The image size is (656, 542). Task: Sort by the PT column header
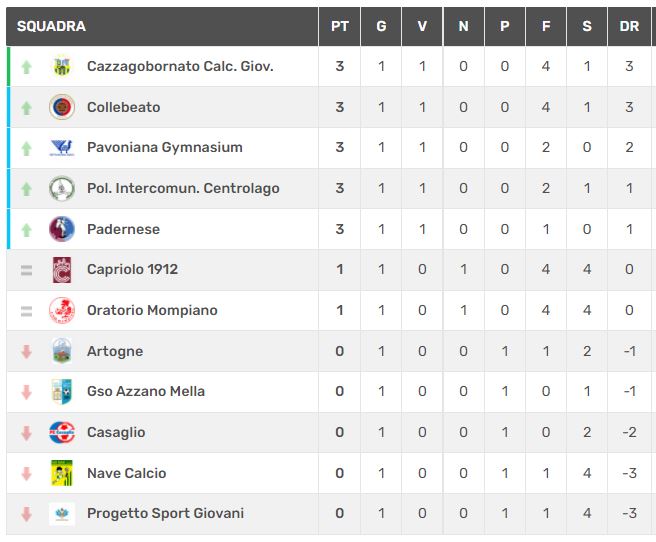[x=340, y=26]
